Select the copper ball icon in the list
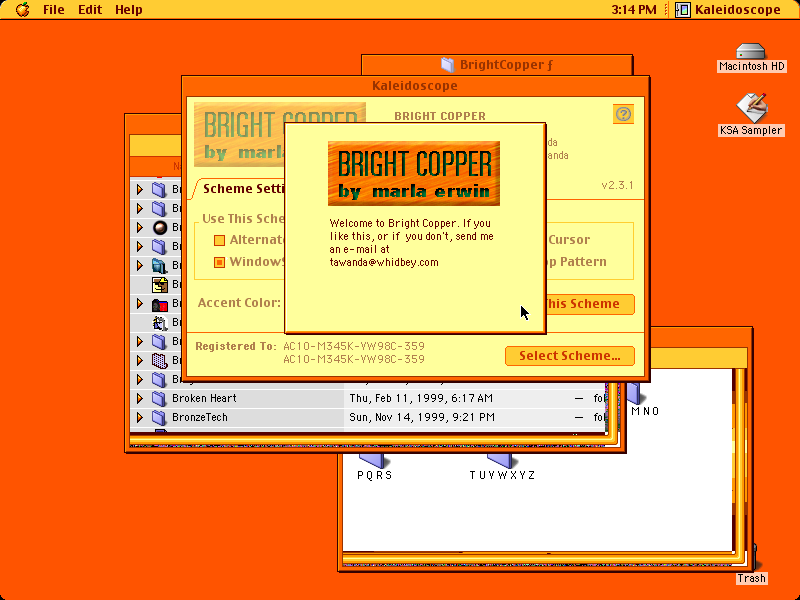Screen dimensions: 800x600 click(x=160, y=228)
